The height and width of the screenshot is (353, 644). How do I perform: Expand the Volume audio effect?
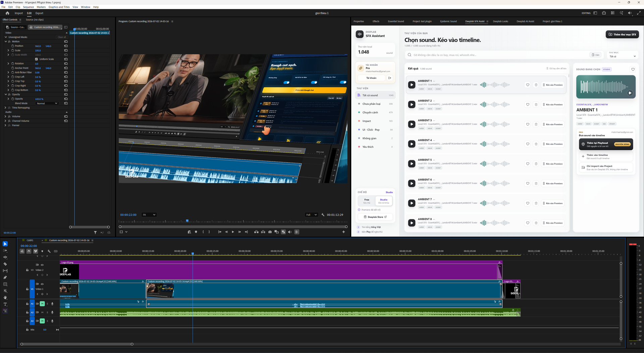(x=5, y=117)
